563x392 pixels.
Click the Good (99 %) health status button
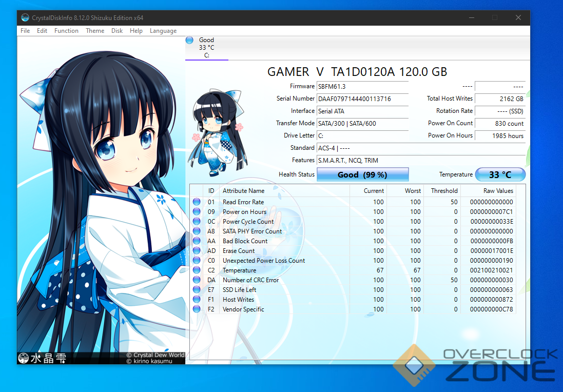point(362,174)
